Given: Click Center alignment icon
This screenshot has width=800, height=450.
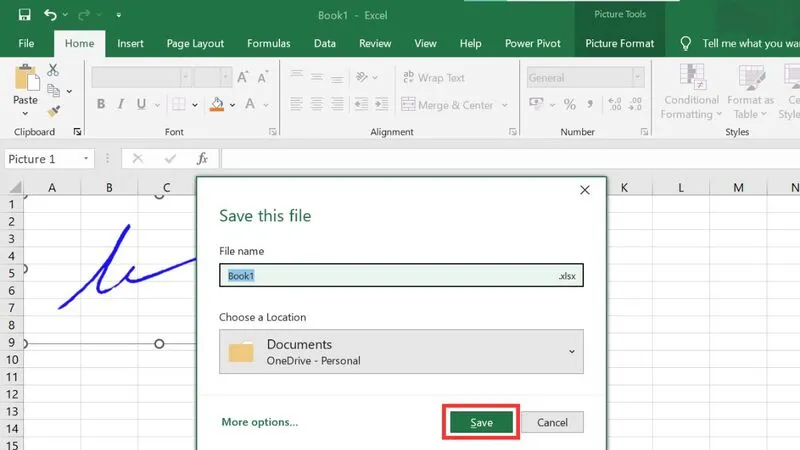Looking at the screenshot, I should coord(317,104).
